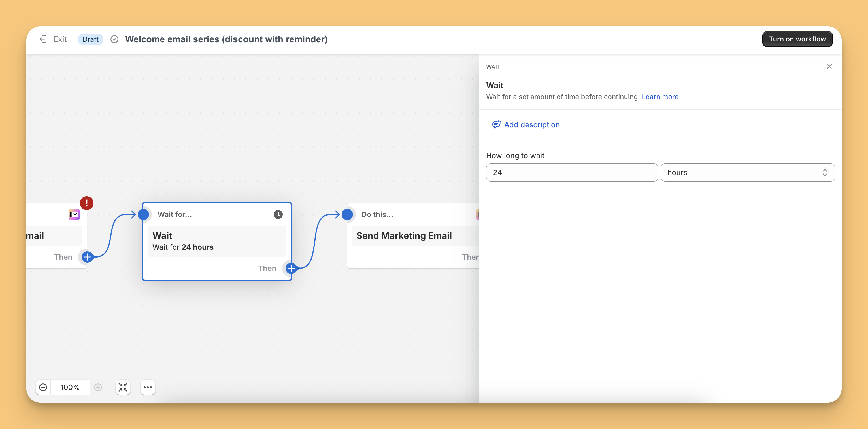Click the plus connector after Wait step
This screenshot has height=429, width=868.
(291, 268)
